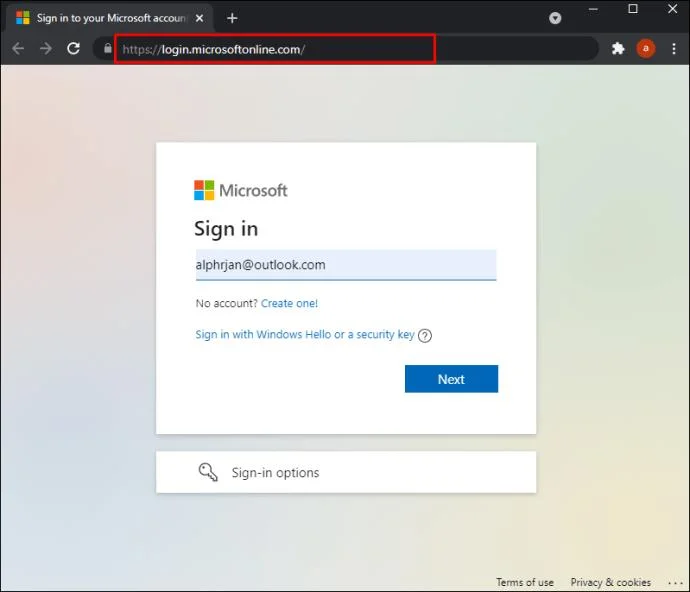Go forward using the browser forward arrow

point(46,48)
